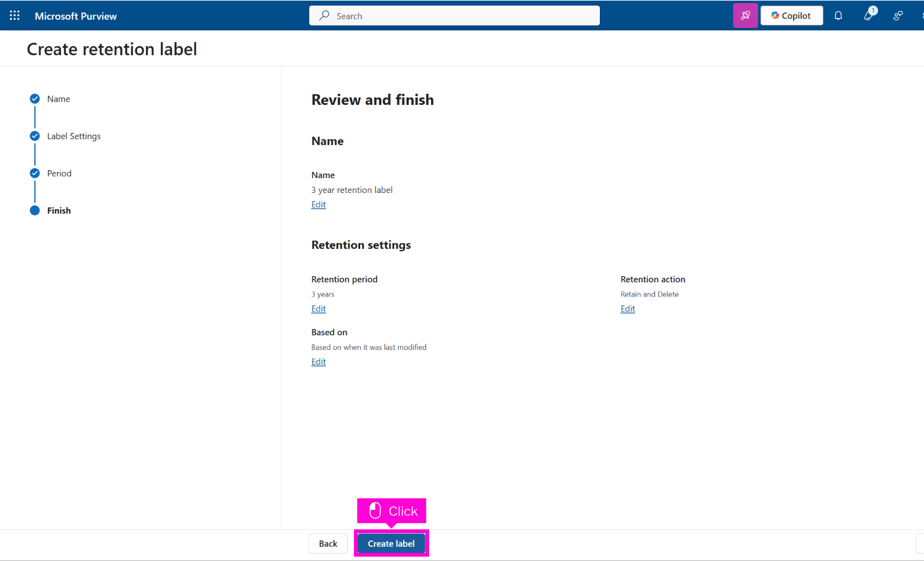Open notifications bell icon
924x561 pixels.
coord(838,16)
